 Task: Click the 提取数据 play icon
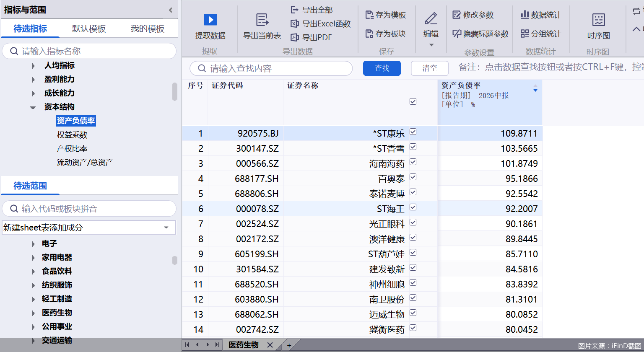click(x=210, y=19)
